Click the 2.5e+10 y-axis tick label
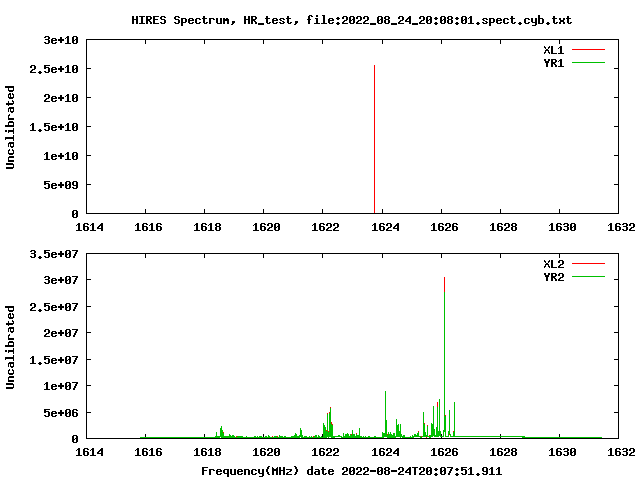The height and width of the screenshot is (480, 640). coord(53,69)
